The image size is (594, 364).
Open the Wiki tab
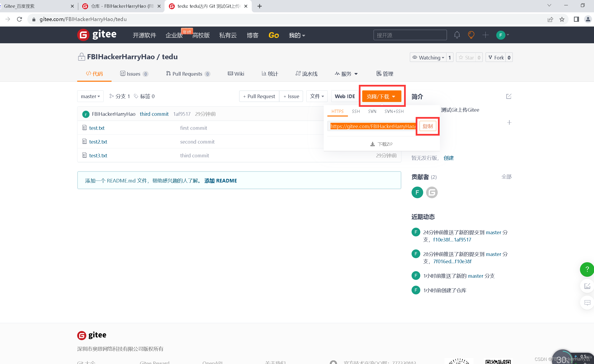coord(236,74)
